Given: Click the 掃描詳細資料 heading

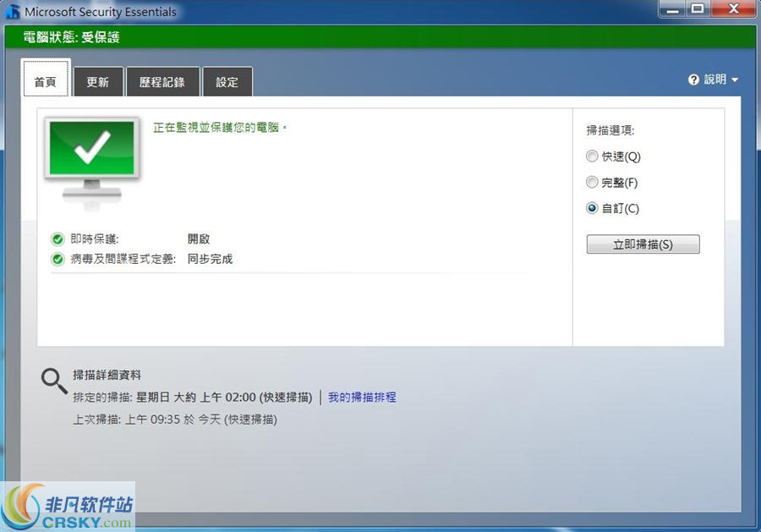Looking at the screenshot, I should pos(107,375).
